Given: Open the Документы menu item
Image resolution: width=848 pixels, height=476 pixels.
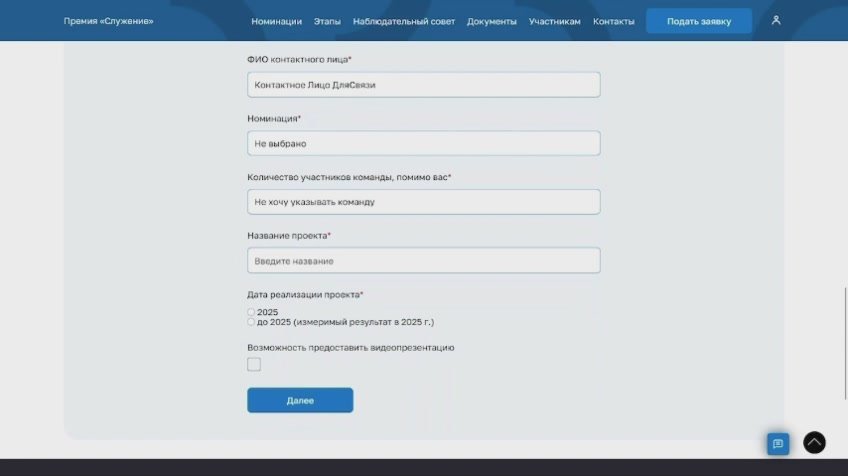Looking at the screenshot, I should click(492, 21).
